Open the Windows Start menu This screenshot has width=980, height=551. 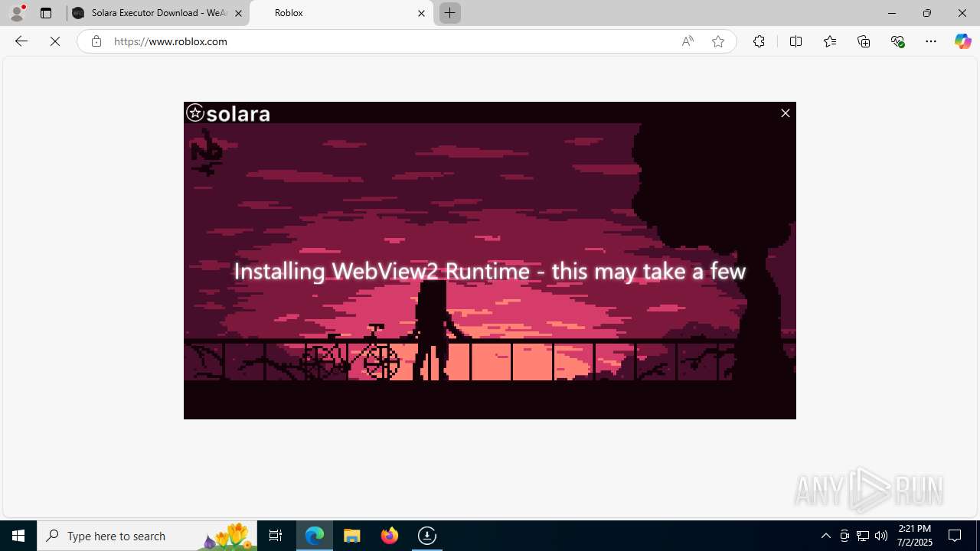[x=18, y=536]
